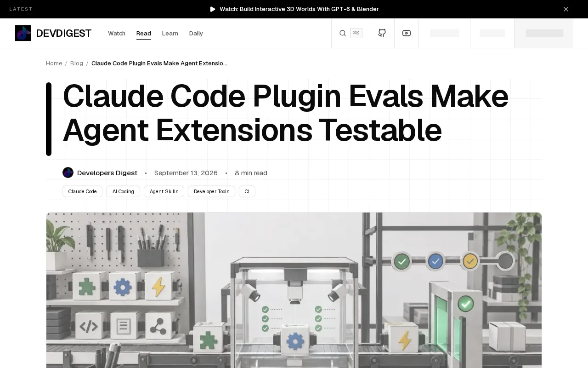Go to Home in breadcrumb
Image resolution: width=588 pixels, height=368 pixels.
[x=54, y=63]
